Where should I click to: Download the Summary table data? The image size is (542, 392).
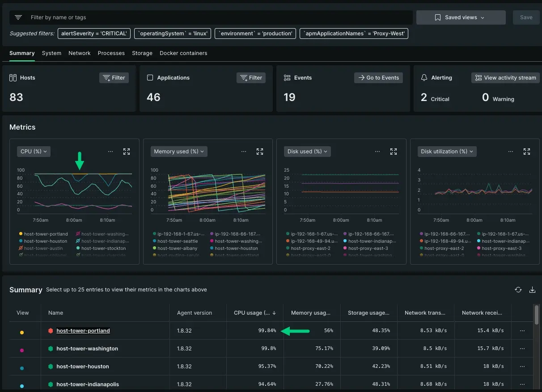pos(532,290)
